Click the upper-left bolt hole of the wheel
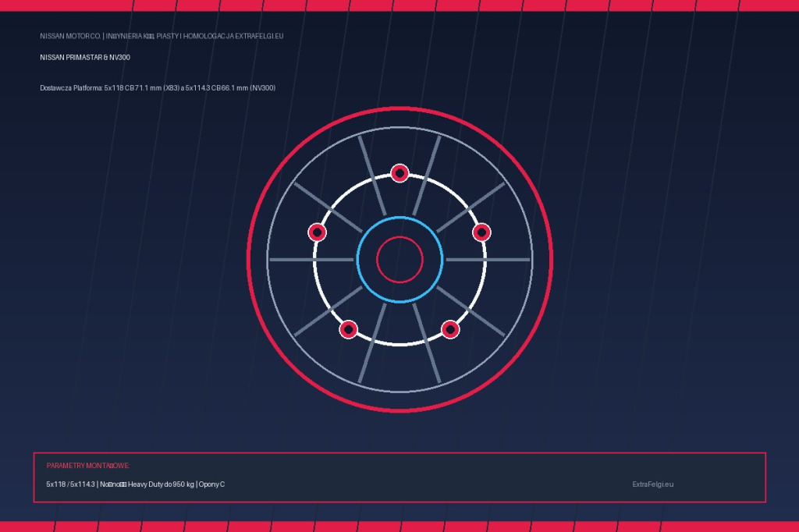799x532 pixels. coord(318,232)
